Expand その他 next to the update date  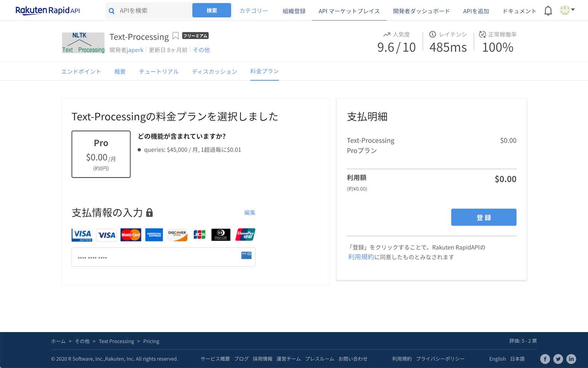[201, 50]
